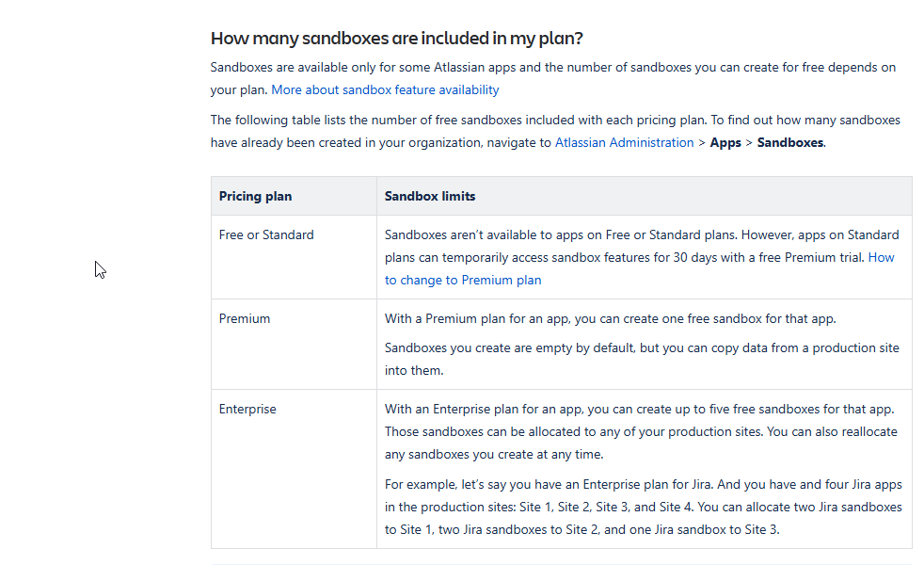
Task: Click the "Enterprise" pricing plan cell
Action: 247,410
